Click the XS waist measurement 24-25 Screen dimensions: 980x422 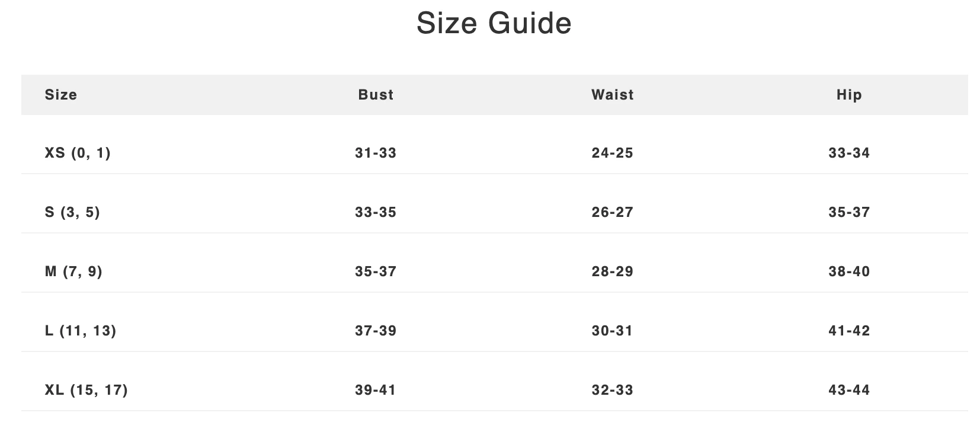click(612, 153)
